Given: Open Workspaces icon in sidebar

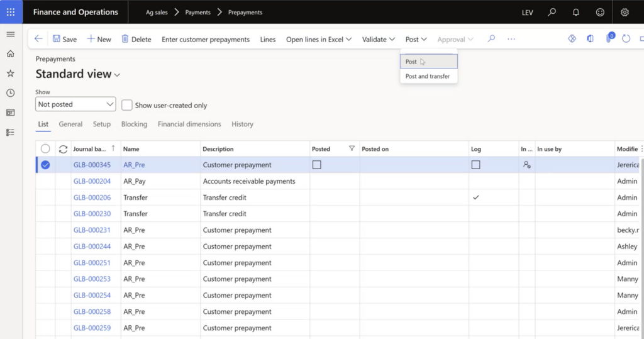Looking at the screenshot, I should (x=11, y=113).
